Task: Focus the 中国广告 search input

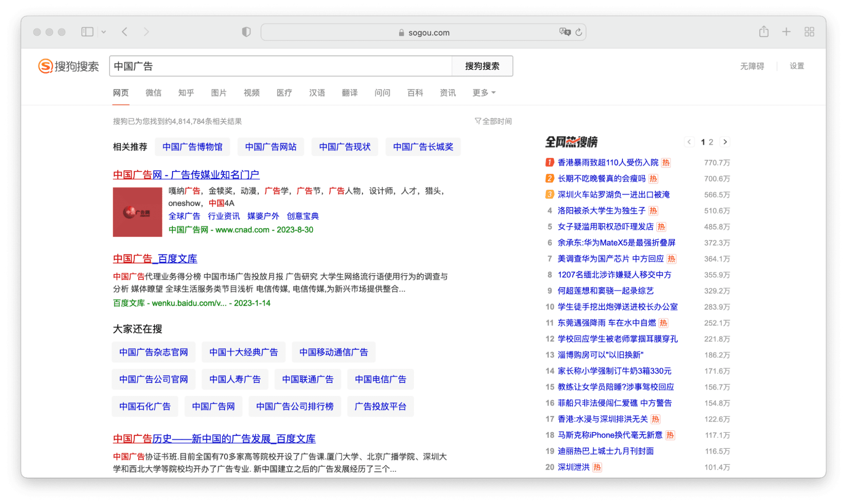Action: click(280, 66)
